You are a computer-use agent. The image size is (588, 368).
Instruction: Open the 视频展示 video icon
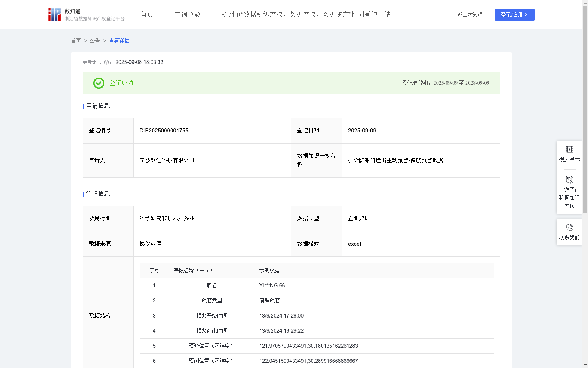point(570,149)
